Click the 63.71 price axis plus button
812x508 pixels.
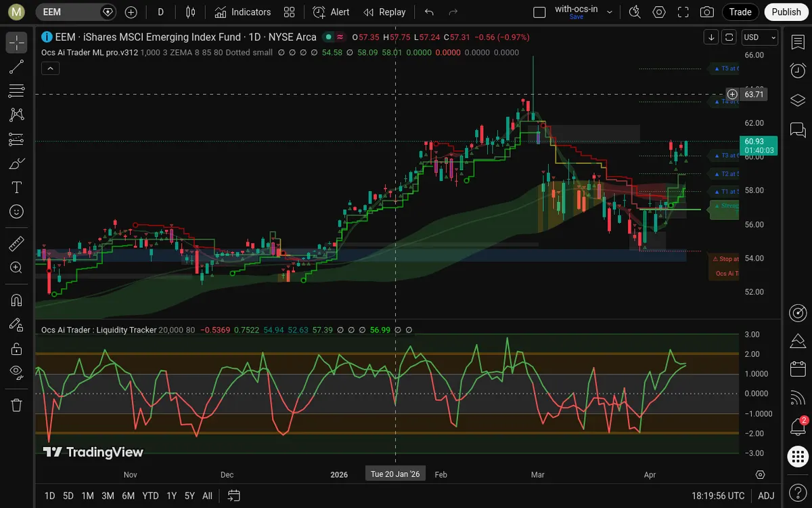point(732,94)
